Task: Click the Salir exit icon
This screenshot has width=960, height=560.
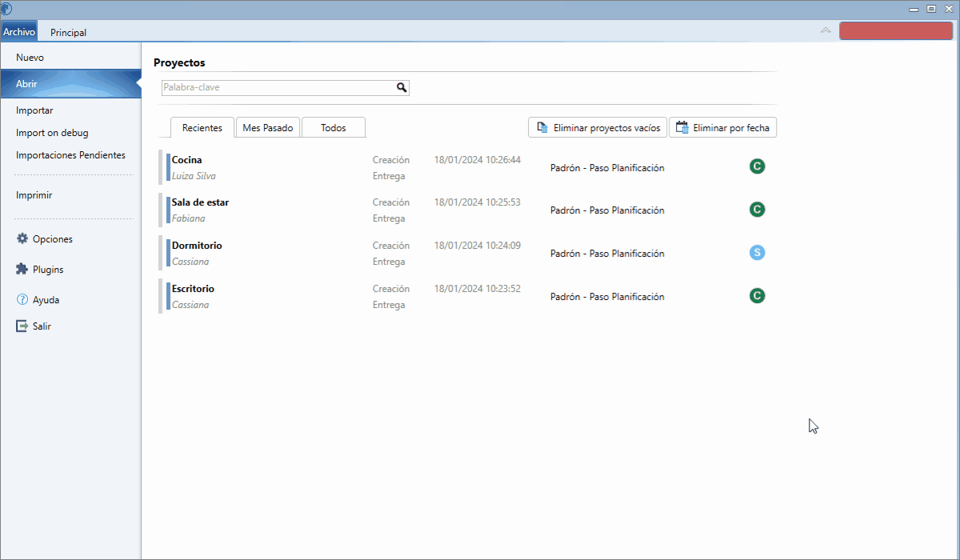Action: pyautogui.click(x=22, y=326)
